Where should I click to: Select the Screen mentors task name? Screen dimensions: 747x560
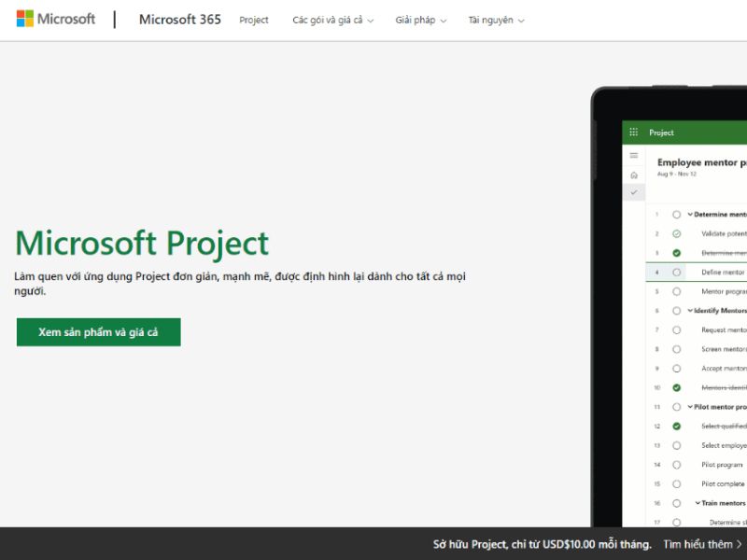coord(725,349)
